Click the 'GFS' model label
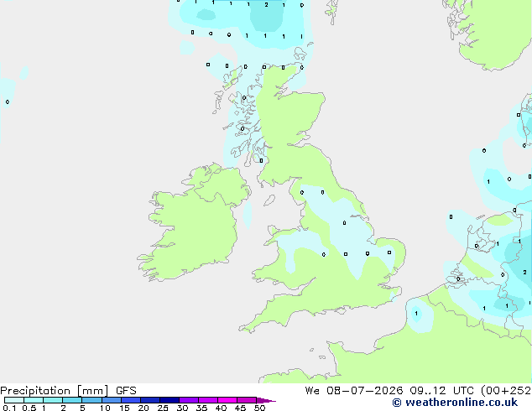This screenshot has height=411, width=532. pos(126,391)
